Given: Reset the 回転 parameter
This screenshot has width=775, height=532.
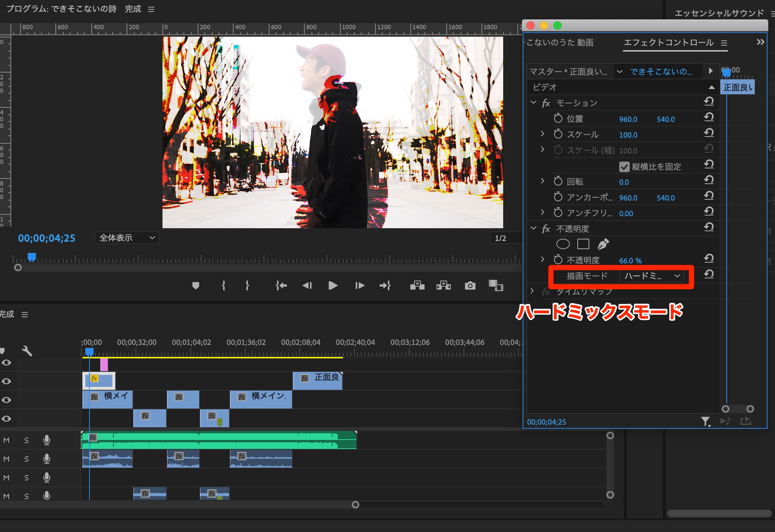Looking at the screenshot, I should 709,180.
